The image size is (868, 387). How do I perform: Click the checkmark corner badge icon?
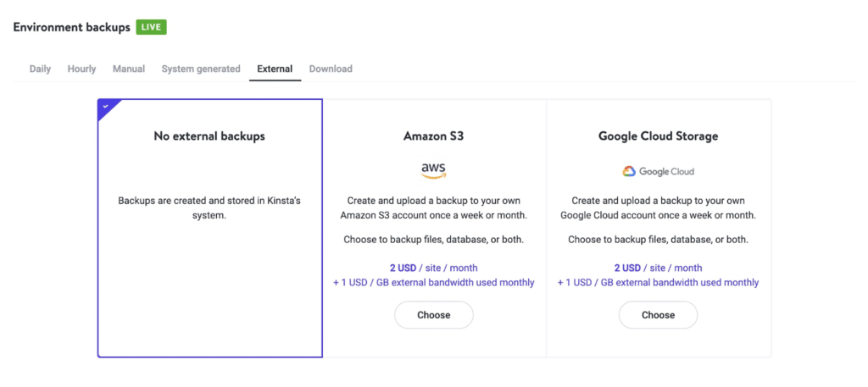click(x=106, y=108)
